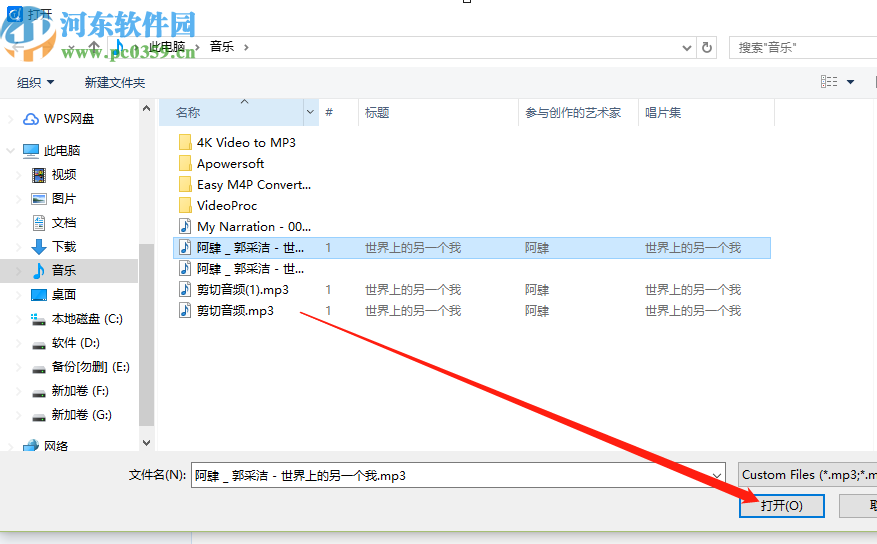The height and width of the screenshot is (544, 877).
Task: Sort by the 名称 column header
Action: click(x=232, y=113)
